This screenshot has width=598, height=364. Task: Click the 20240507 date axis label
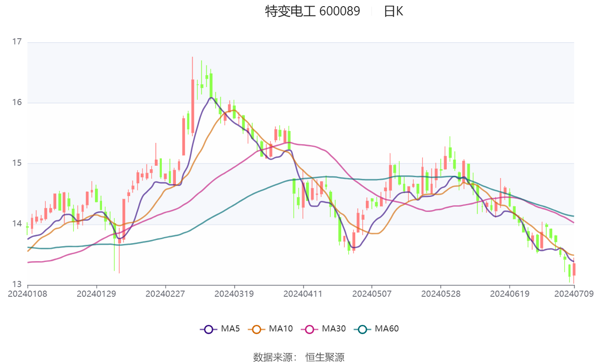[372, 293]
